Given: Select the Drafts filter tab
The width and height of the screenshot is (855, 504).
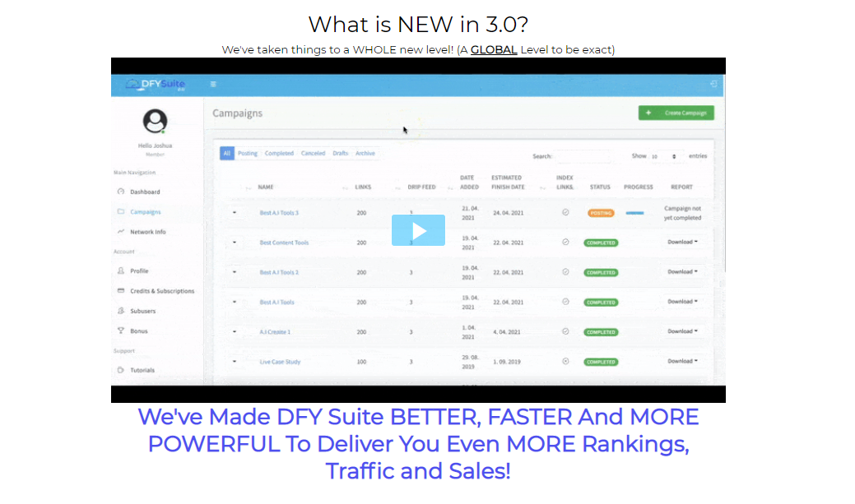Looking at the screenshot, I should (x=340, y=153).
